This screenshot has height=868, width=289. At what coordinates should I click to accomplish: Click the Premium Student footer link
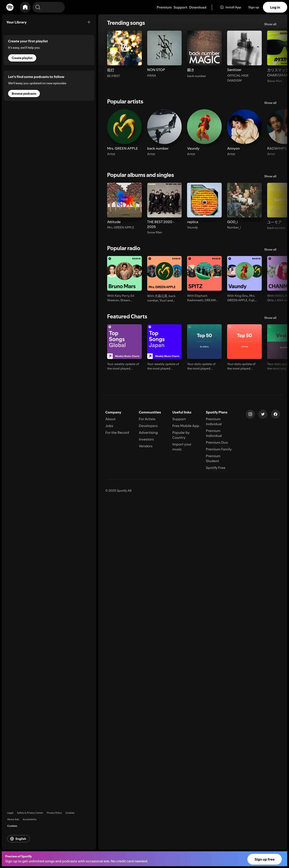coord(213,459)
